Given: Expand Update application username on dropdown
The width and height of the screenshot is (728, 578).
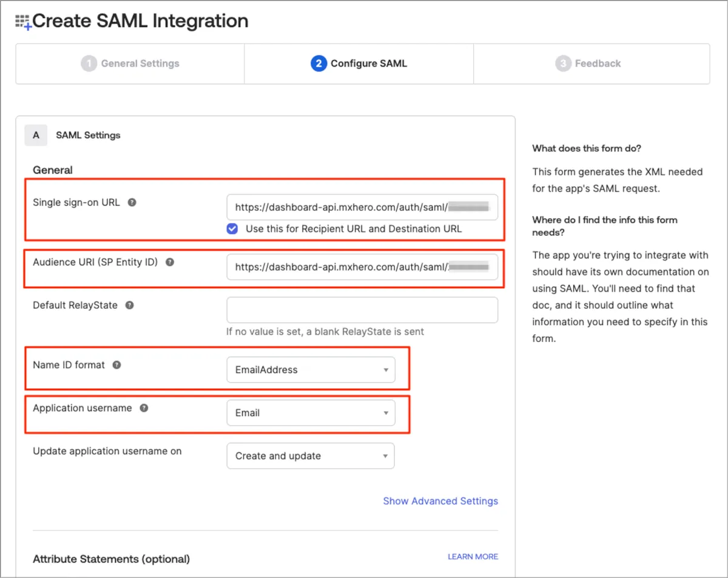Looking at the screenshot, I should [x=311, y=456].
